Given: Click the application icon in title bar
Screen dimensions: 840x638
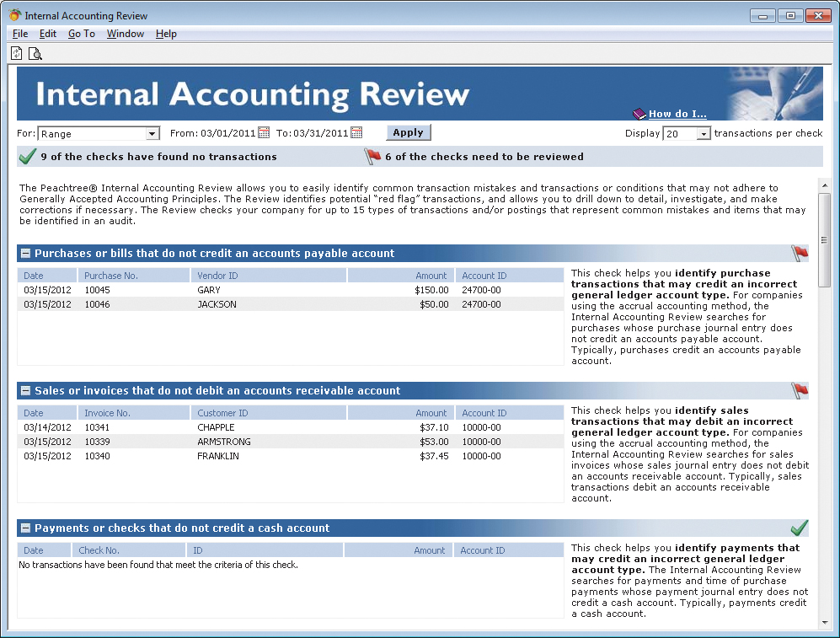Looking at the screenshot, I should 14,15.
